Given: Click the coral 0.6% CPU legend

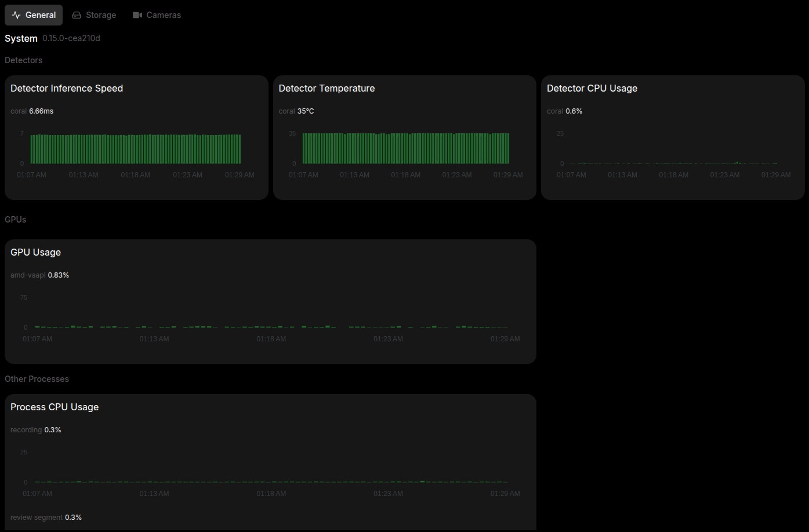Looking at the screenshot, I should pyautogui.click(x=564, y=111).
